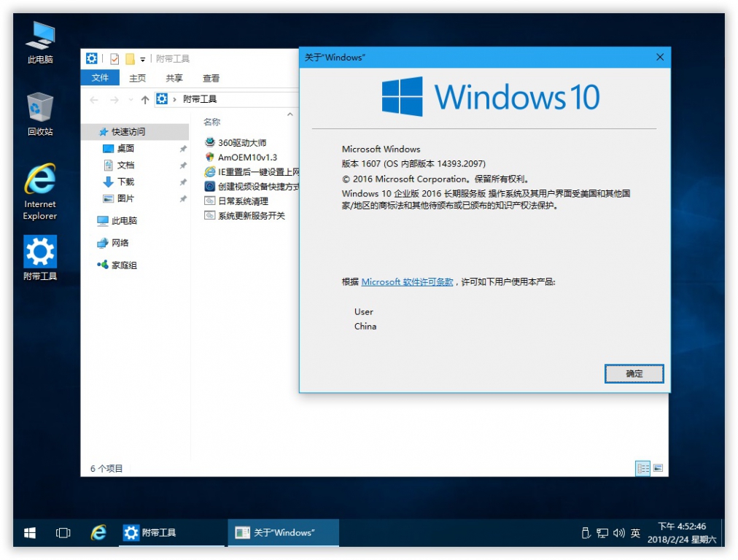Switch to large icons view layout
738x560 pixels.
pyautogui.click(x=658, y=468)
